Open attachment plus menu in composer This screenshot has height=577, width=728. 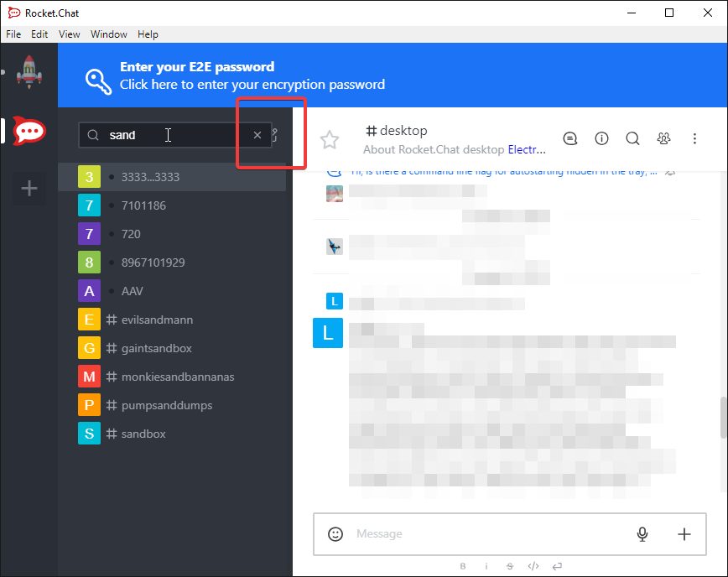coord(684,534)
